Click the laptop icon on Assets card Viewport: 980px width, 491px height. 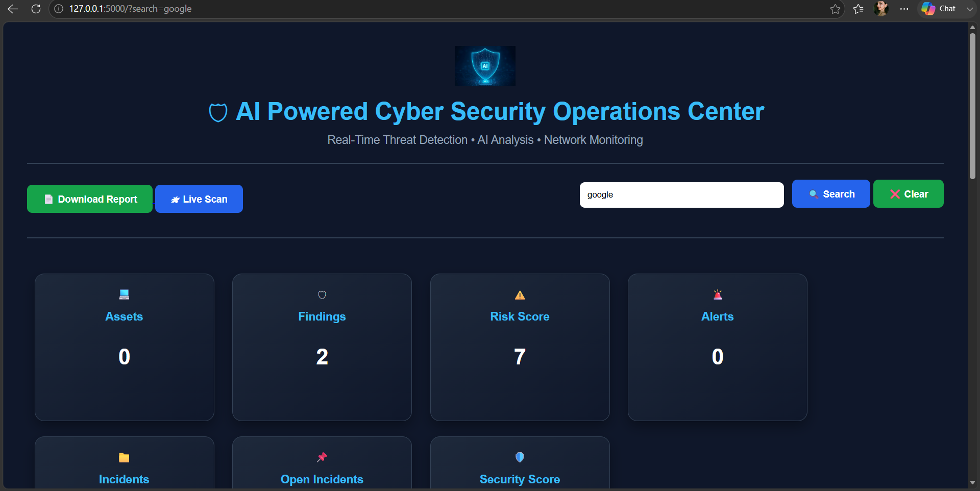(124, 294)
